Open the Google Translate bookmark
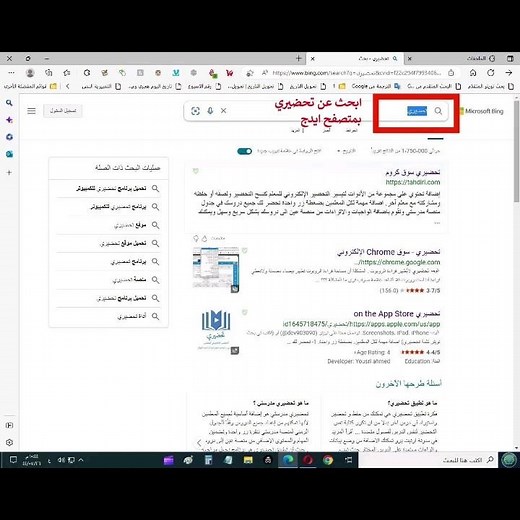The height and width of the screenshot is (520, 520). click(375, 86)
